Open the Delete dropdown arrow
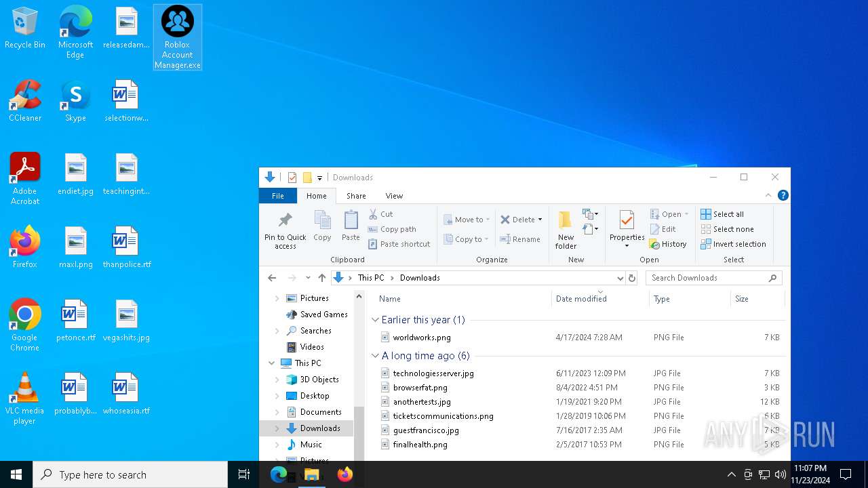The image size is (868, 488). (x=540, y=220)
